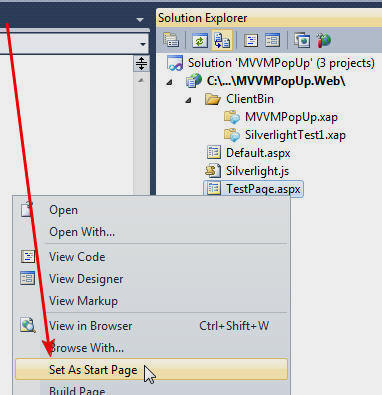Image resolution: width=382 pixels, height=395 pixels.
Task: Select TestPage.aspx in Solution Explorer
Action: point(263,189)
